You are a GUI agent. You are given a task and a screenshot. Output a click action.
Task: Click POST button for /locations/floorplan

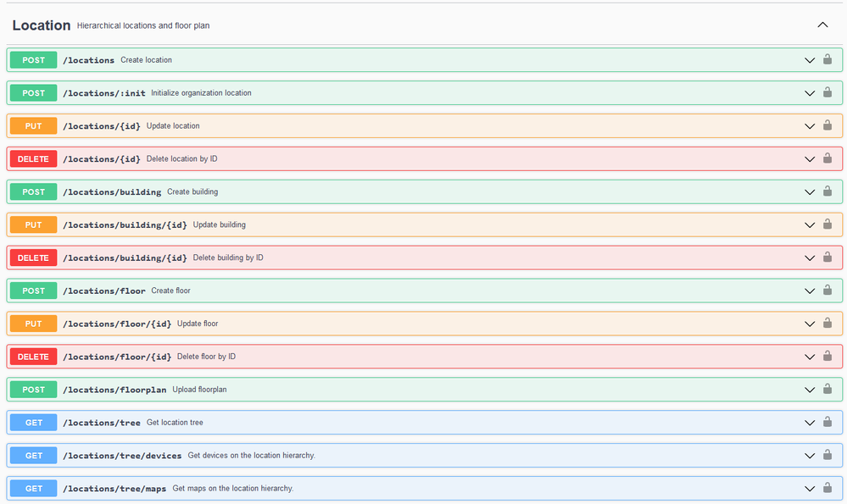tap(34, 390)
